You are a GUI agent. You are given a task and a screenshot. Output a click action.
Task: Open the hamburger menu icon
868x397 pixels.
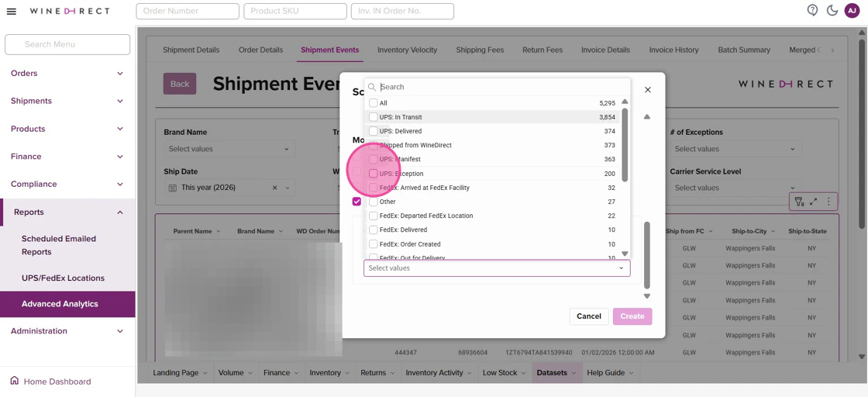click(x=11, y=11)
